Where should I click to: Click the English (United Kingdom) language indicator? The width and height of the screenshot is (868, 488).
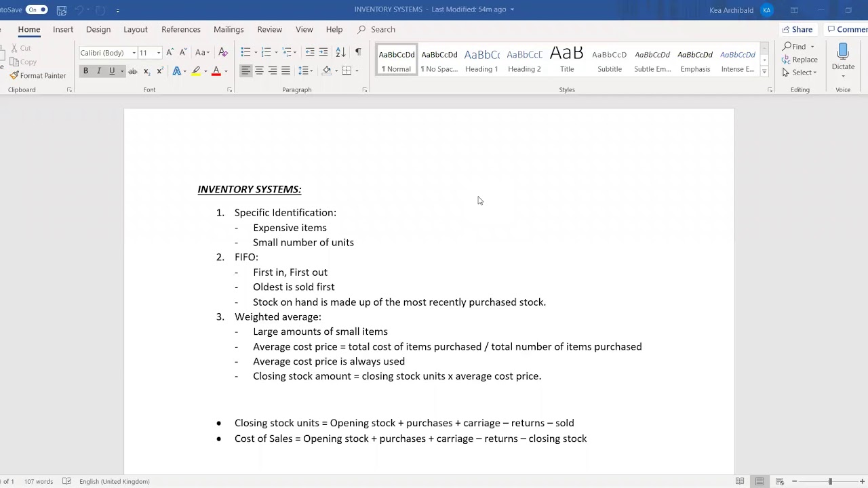(115, 481)
